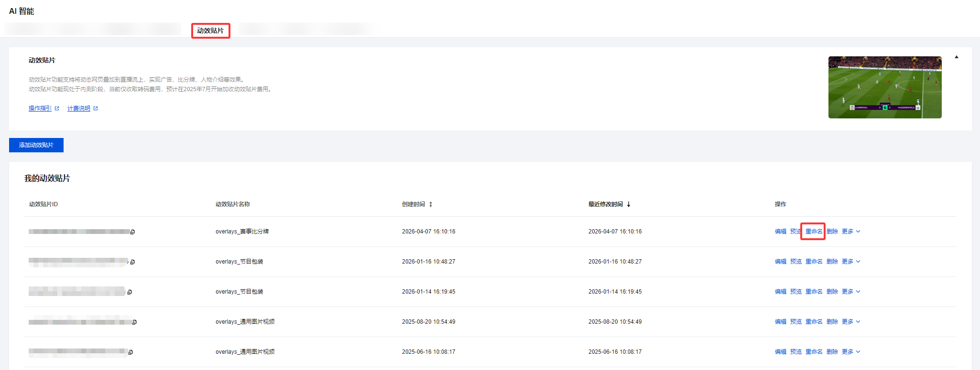
Task: Click the 我的动效贴片 section heading
Action: tap(47, 179)
